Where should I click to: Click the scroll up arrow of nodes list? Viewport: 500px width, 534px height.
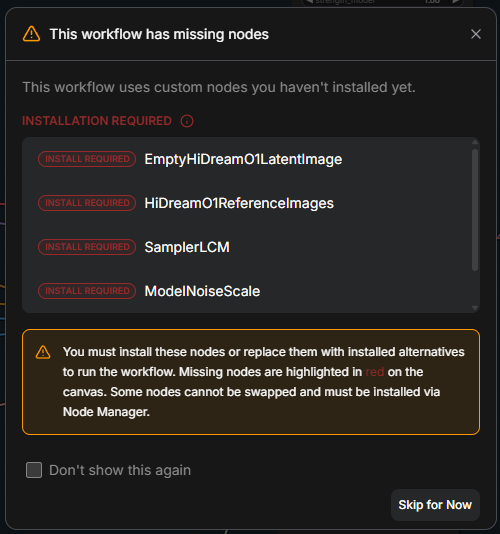click(x=475, y=142)
